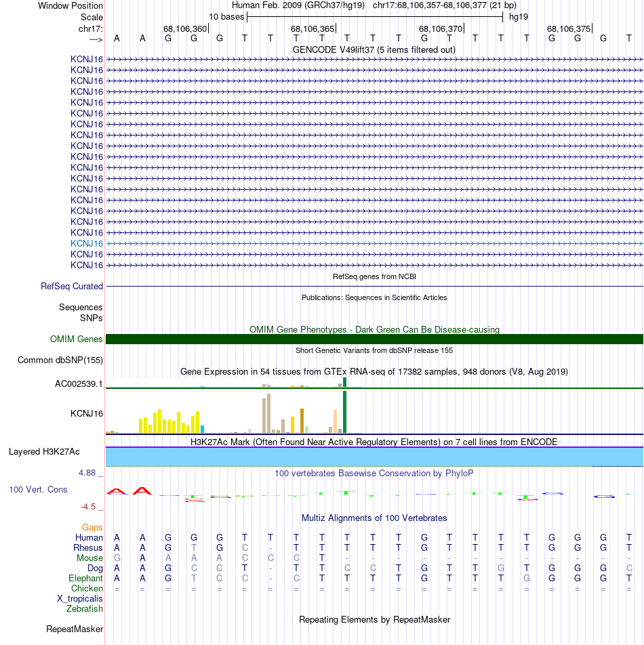
Task: Click the RepeatMasker track label
Action: pyautogui.click(x=75, y=629)
